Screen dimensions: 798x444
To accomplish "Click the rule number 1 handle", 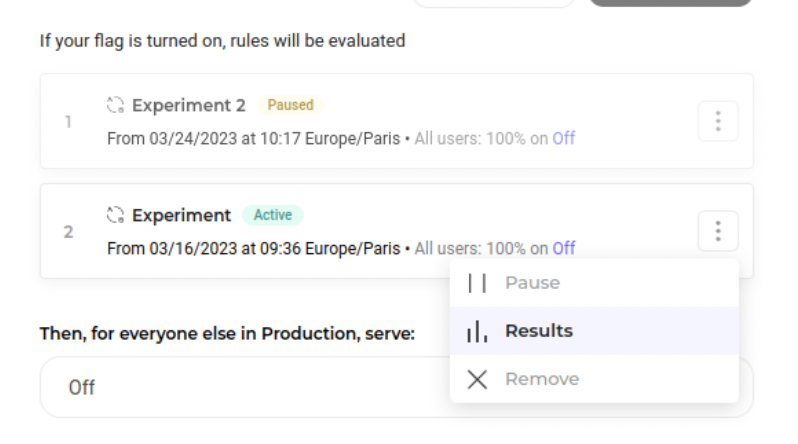I will click(68, 122).
